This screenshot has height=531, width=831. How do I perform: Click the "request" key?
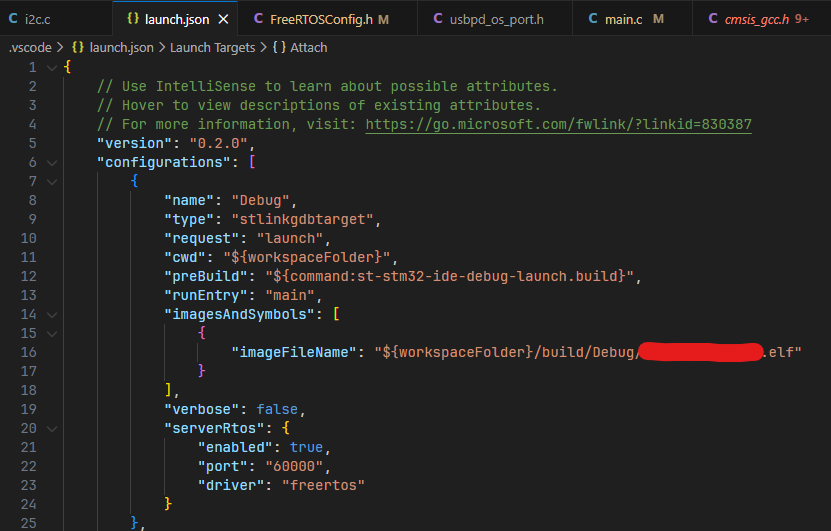(201, 238)
